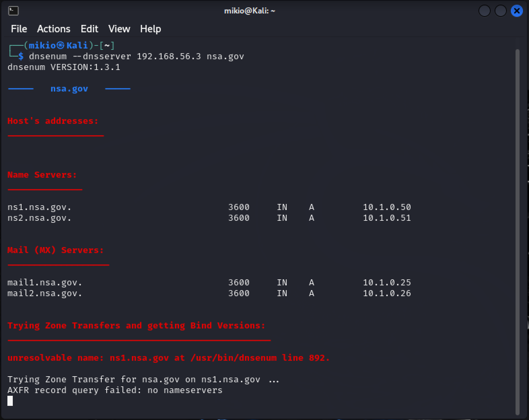Viewport: 529px width, 420px height.
Task: Click 'AXFR record query failed' line
Action: click(115, 390)
